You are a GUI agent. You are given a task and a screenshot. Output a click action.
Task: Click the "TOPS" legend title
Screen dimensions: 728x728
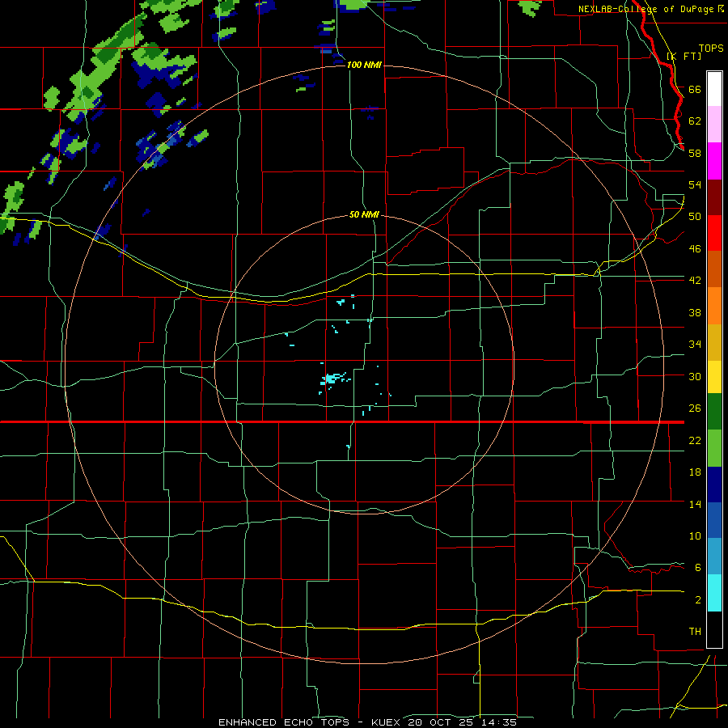pos(711,49)
